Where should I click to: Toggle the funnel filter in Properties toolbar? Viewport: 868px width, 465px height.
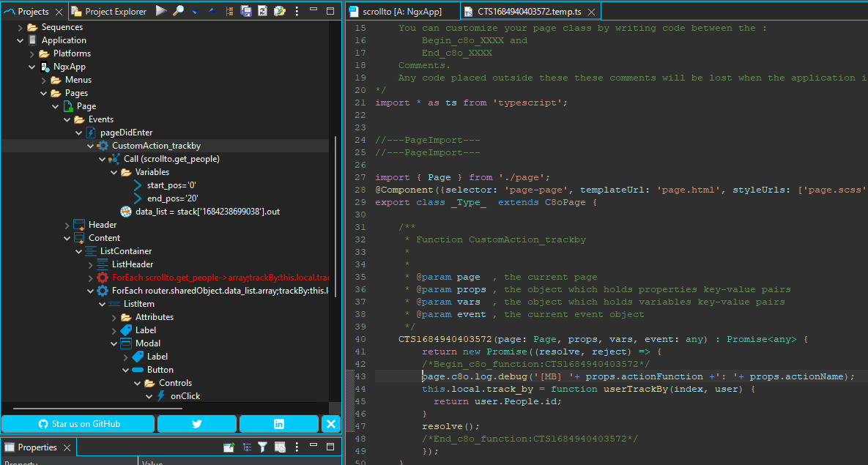(262, 447)
